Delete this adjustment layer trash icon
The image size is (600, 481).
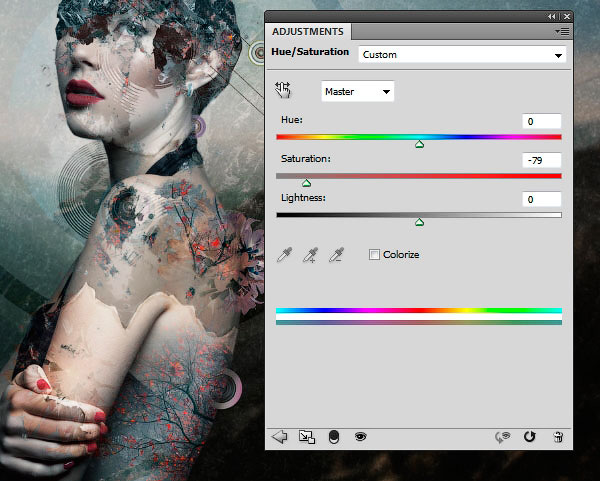pyautogui.click(x=558, y=437)
